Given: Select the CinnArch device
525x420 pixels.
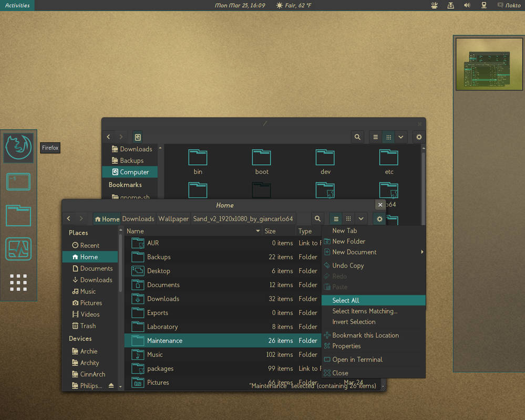Looking at the screenshot, I should coord(90,374).
